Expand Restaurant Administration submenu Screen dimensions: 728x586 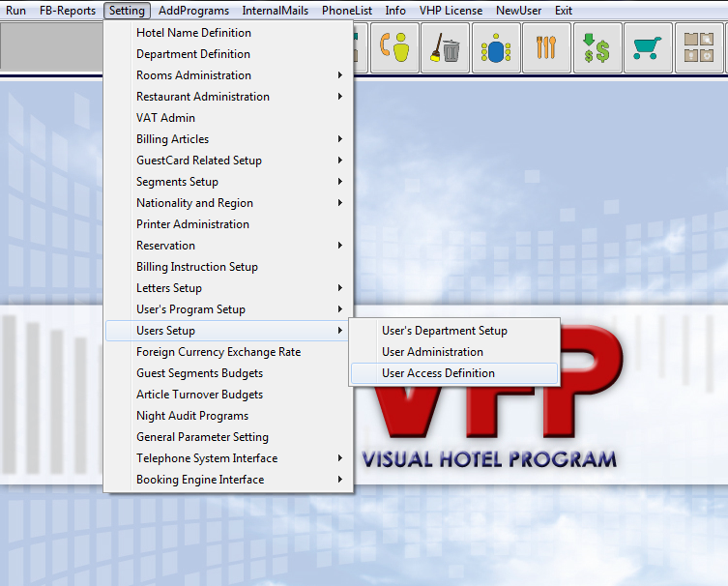(x=227, y=97)
